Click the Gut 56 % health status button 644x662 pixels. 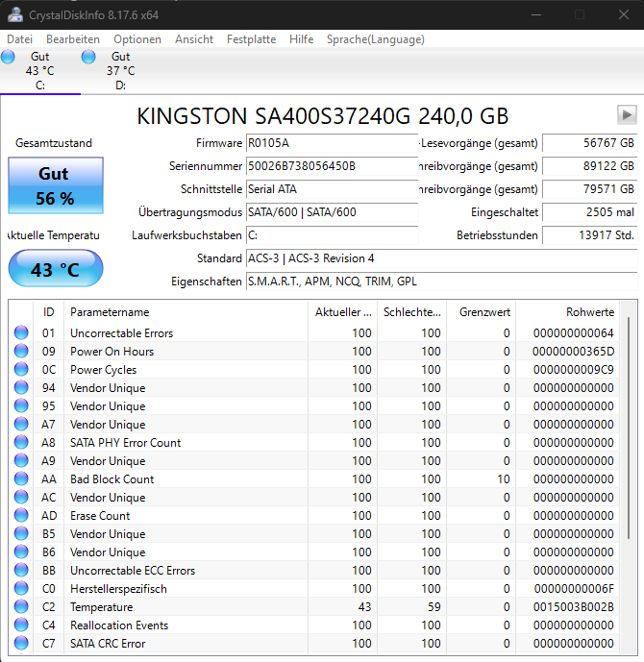pos(56,185)
